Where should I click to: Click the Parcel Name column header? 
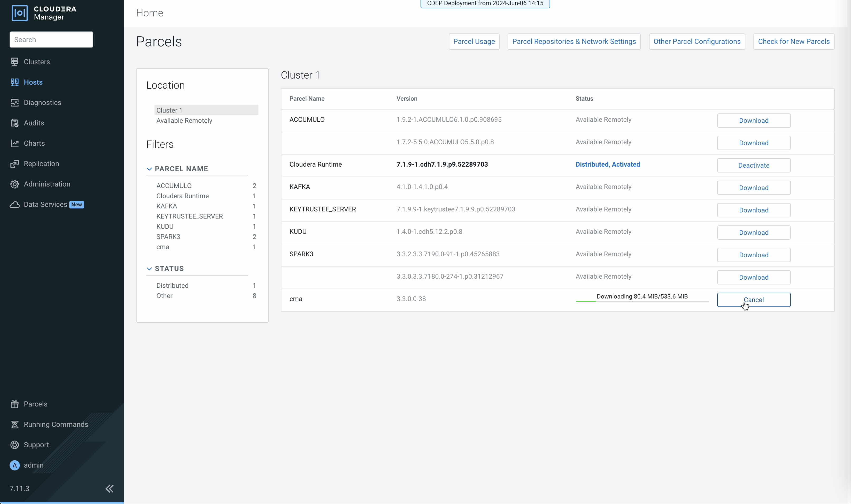tap(307, 99)
